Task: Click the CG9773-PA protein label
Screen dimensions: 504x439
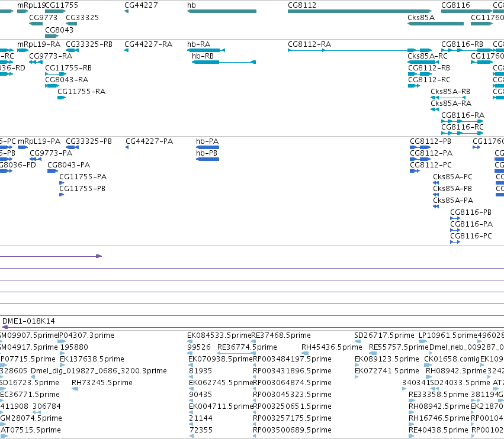Action: click(x=51, y=153)
